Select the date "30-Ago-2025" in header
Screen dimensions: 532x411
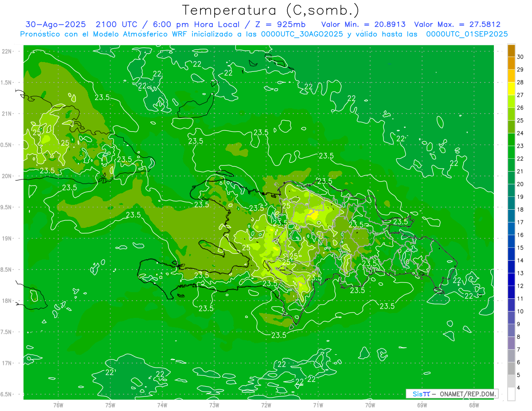(x=56, y=24)
